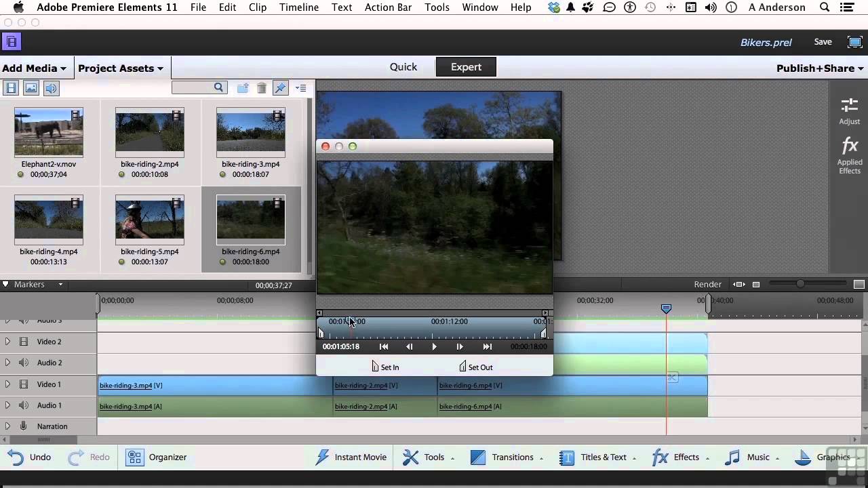Expand the Audio 2 track
868x488 pixels.
7,363
